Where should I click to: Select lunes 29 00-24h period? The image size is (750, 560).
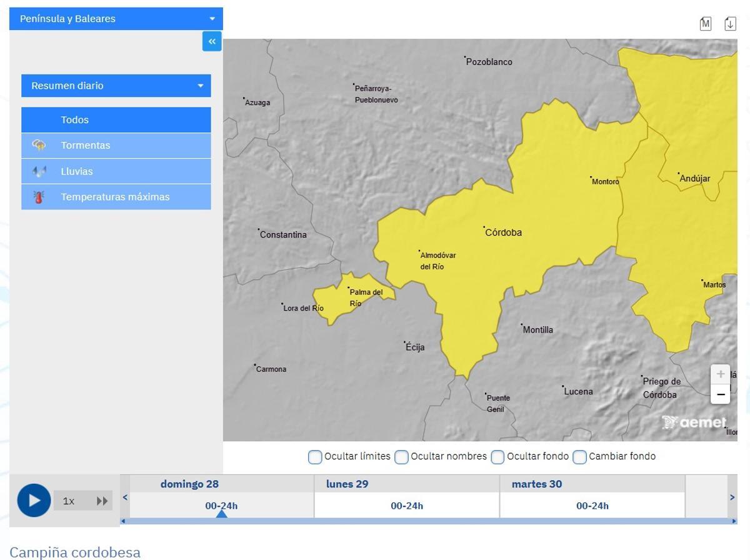407,506
